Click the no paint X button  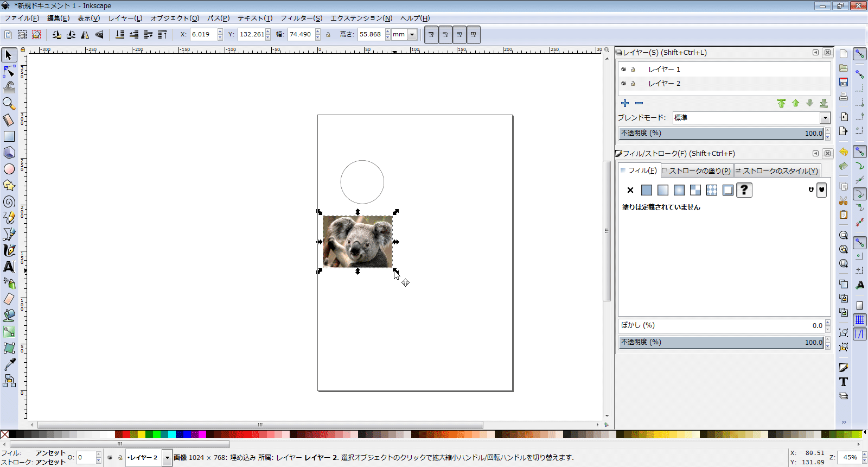tap(630, 190)
